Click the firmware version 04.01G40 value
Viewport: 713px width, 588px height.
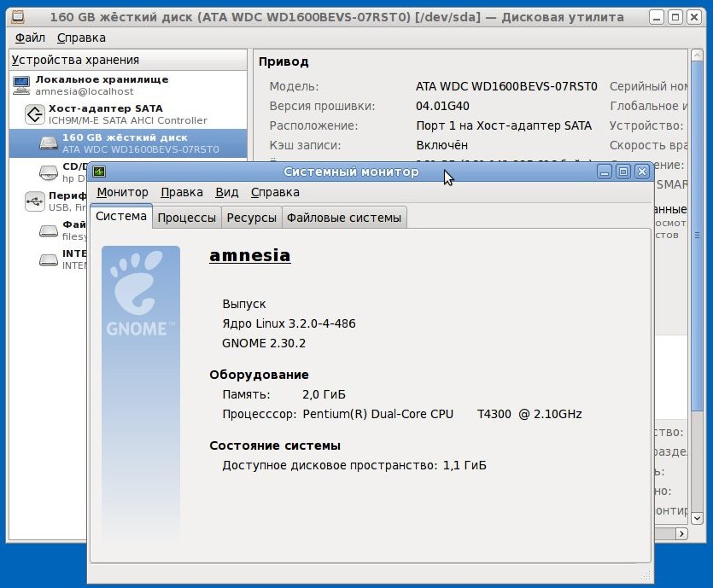[x=442, y=106]
